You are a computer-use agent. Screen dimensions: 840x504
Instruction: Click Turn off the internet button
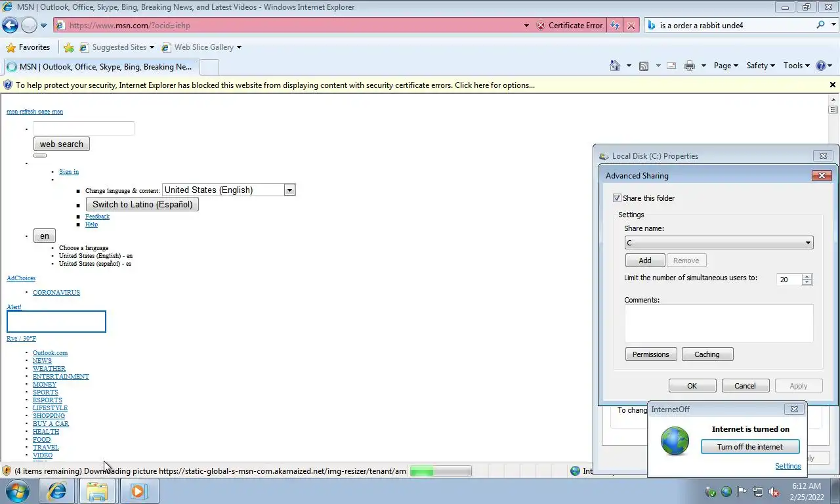tap(750, 447)
